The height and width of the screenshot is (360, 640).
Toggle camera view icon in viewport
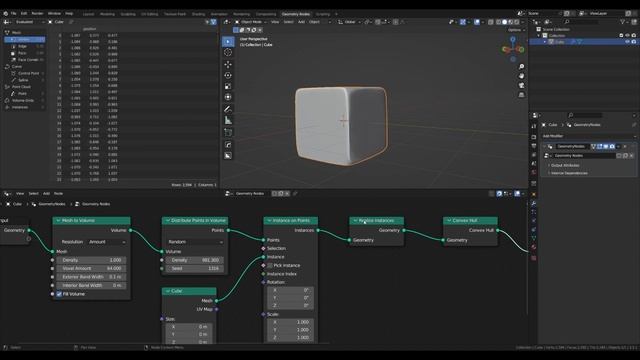tap(521, 85)
